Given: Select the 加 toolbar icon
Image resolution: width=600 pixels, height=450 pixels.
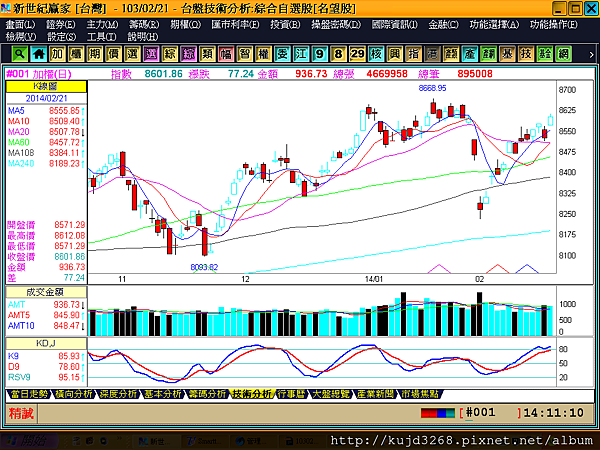Looking at the screenshot, I should click(57, 54).
